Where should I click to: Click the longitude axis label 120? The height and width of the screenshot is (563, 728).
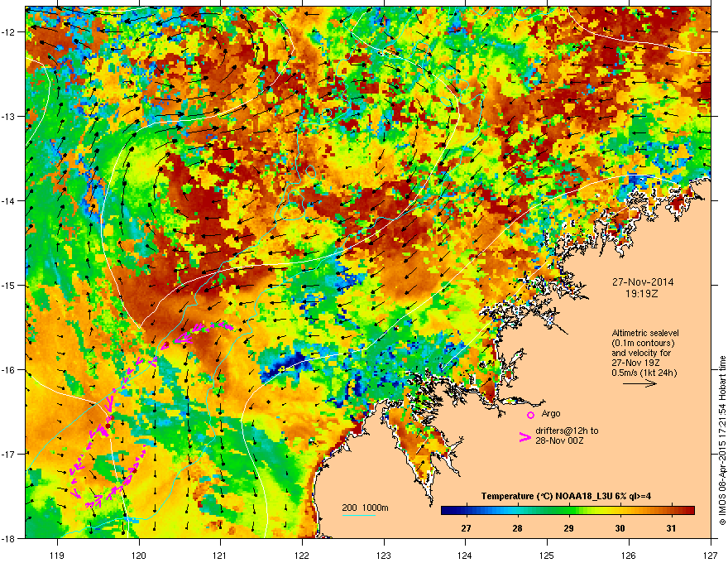[139, 555]
